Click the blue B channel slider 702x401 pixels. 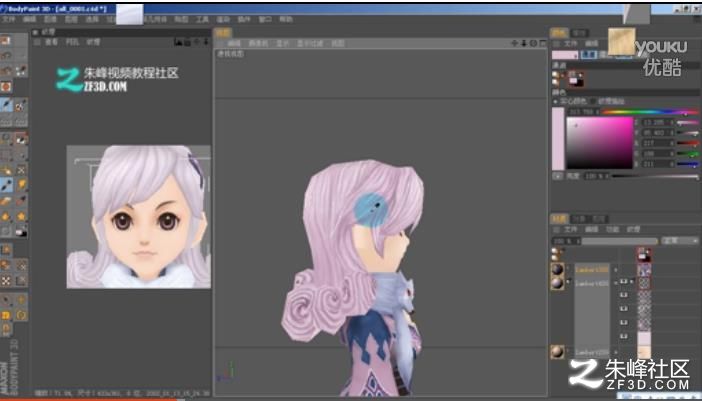pos(687,164)
